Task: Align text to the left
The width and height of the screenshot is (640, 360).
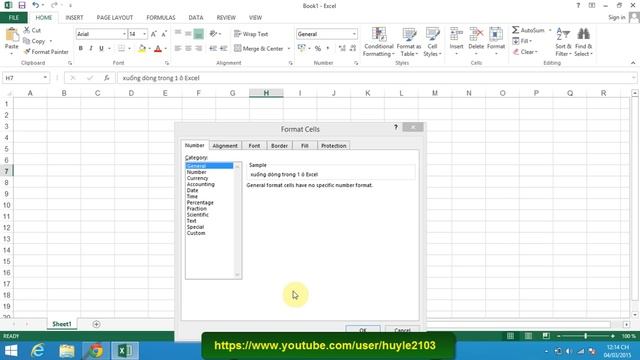Action: coord(178,49)
